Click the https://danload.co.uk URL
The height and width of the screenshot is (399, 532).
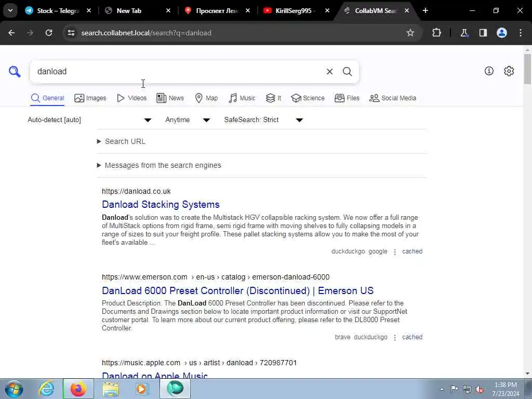[x=136, y=191]
